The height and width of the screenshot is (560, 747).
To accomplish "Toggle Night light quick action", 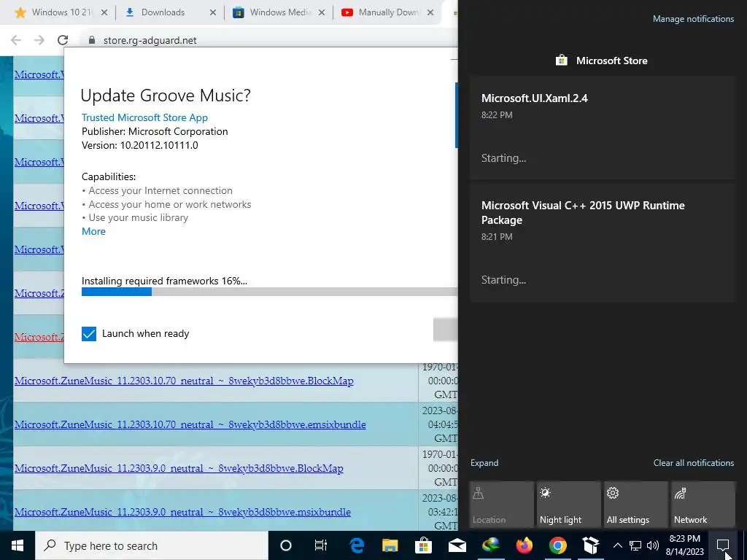I will tap(569, 505).
